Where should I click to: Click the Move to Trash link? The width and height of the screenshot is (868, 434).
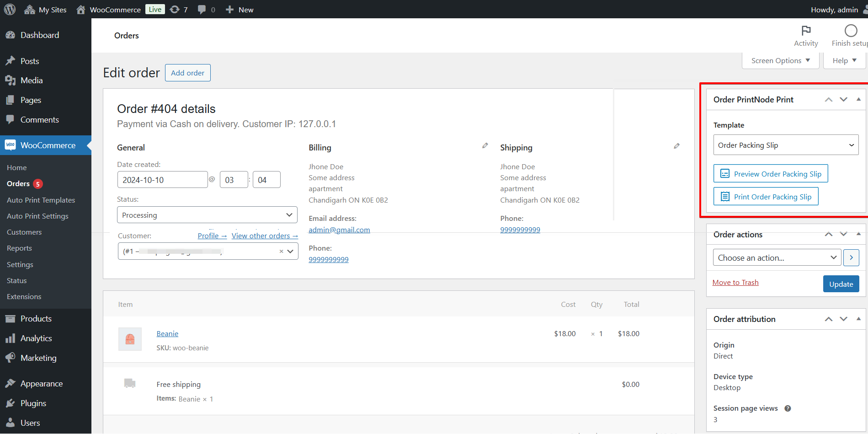735,282
